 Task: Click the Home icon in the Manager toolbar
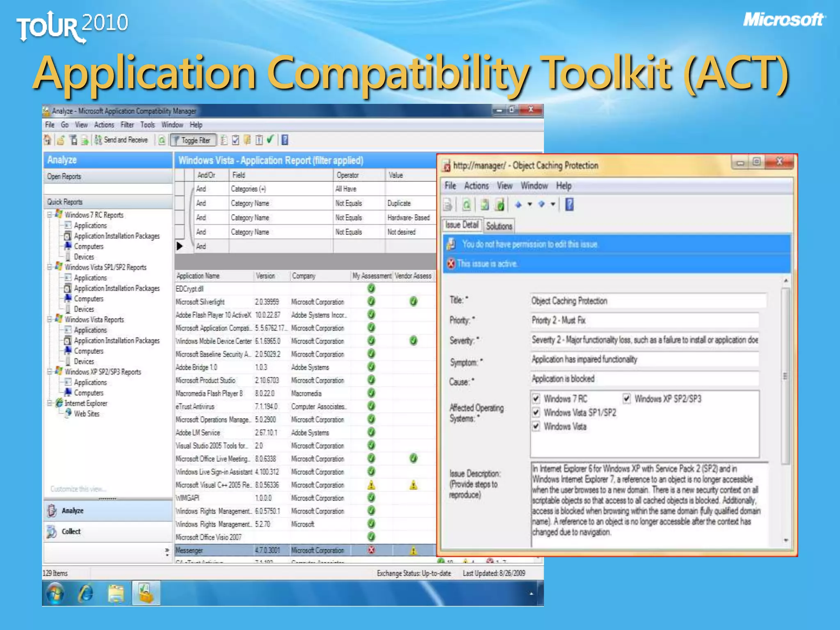click(x=48, y=140)
